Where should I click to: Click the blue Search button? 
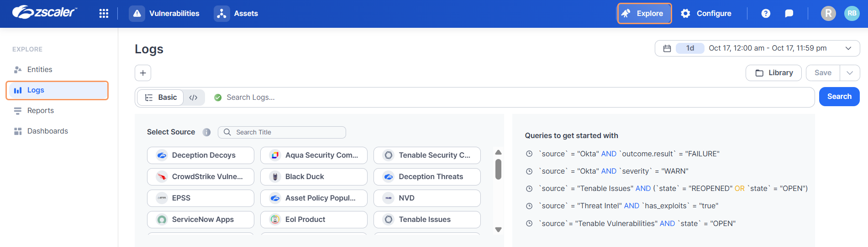[x=839, y=97]
